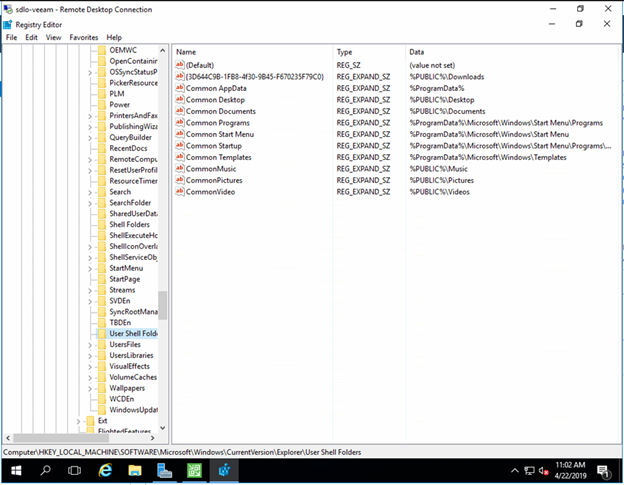Click the OEMWC folder icon

click(102, 50)
